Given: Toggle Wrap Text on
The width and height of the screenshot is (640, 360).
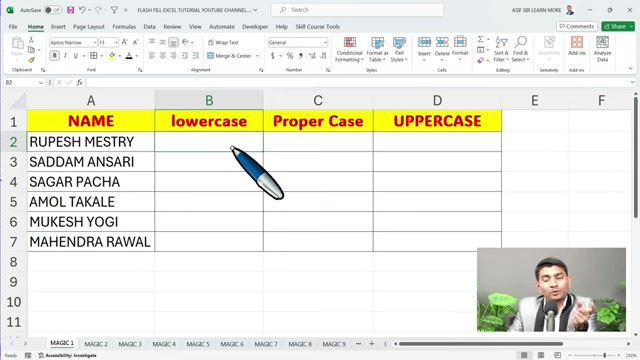Looking at the screenshot, I should click(x=223, y=42).
